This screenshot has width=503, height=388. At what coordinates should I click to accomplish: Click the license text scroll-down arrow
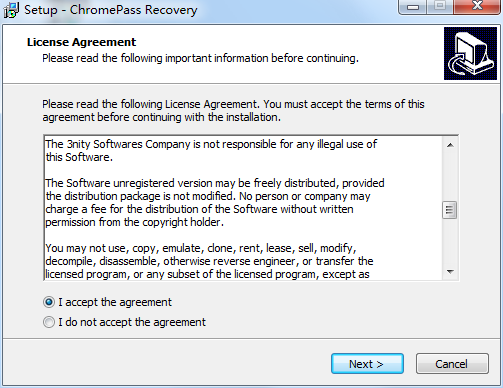coord(450,272)
